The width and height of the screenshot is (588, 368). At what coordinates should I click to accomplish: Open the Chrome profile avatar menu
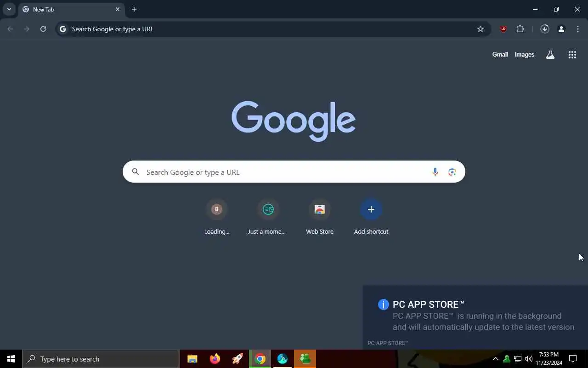(561, 29)
